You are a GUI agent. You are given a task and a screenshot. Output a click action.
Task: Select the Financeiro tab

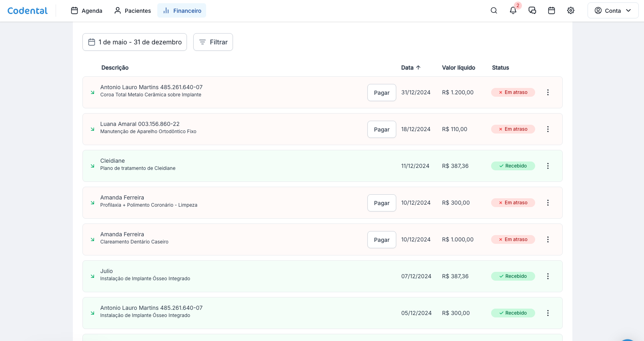tap(182, 11)
